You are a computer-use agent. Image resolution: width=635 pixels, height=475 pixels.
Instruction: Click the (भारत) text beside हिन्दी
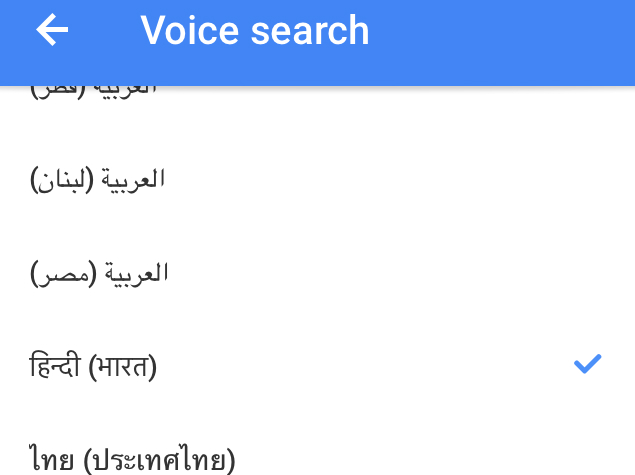[123, 367]
